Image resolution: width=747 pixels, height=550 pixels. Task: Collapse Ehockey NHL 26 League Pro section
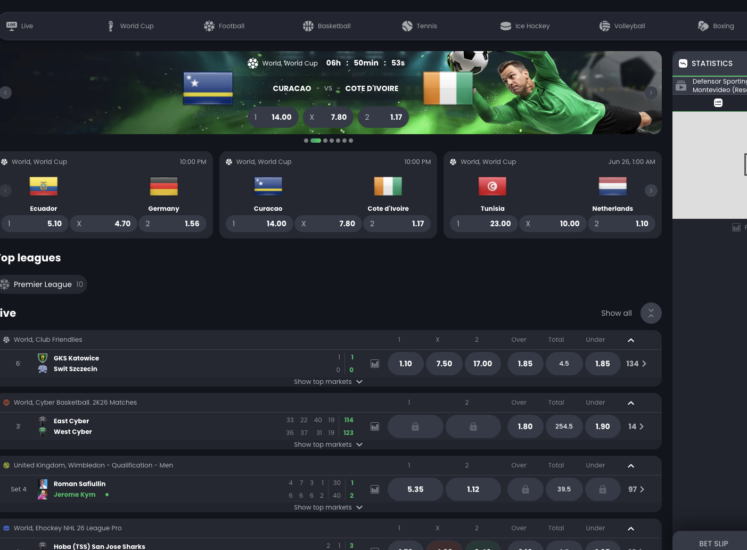pyautogui.click(x=631, y=529)
